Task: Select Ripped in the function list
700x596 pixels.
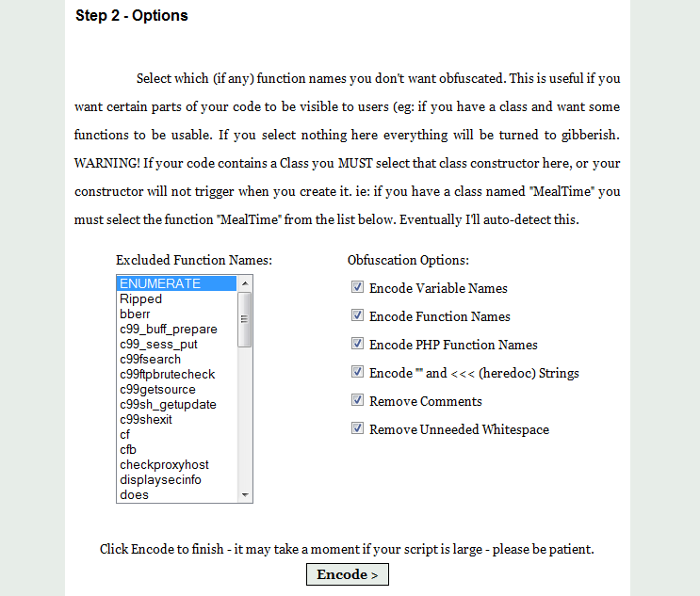Action: pyautogui.click(x=176, y=298)
